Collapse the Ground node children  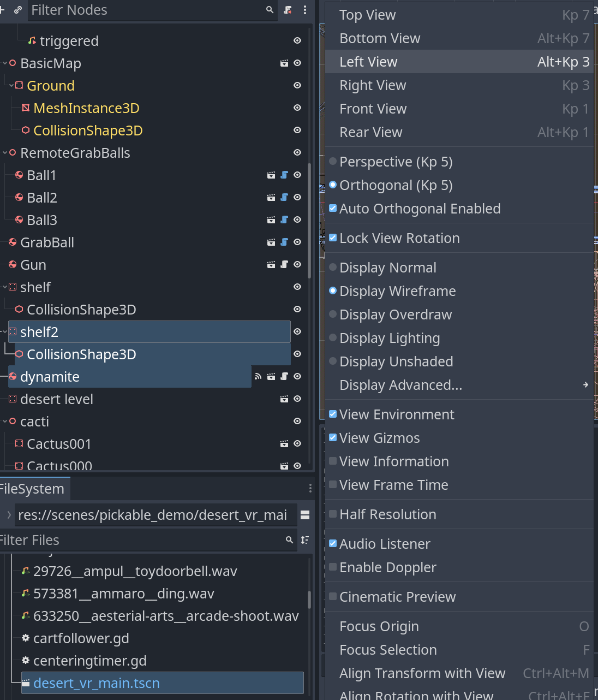click(x=11, y=86)
